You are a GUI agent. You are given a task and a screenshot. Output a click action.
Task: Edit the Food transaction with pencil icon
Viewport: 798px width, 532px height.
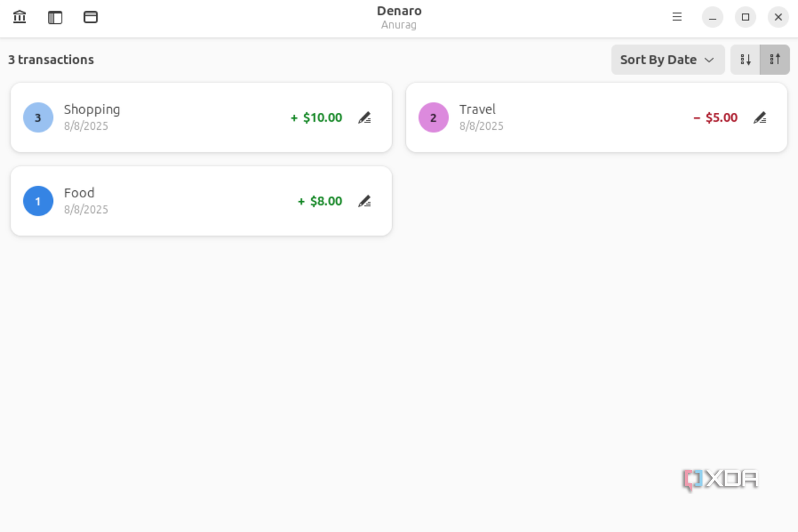364,201
